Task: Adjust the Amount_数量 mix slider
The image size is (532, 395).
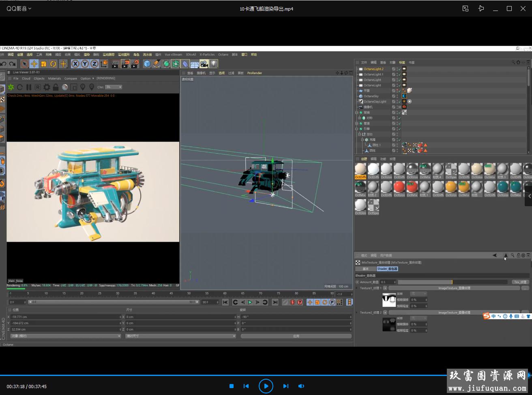Action: [453, 282]
